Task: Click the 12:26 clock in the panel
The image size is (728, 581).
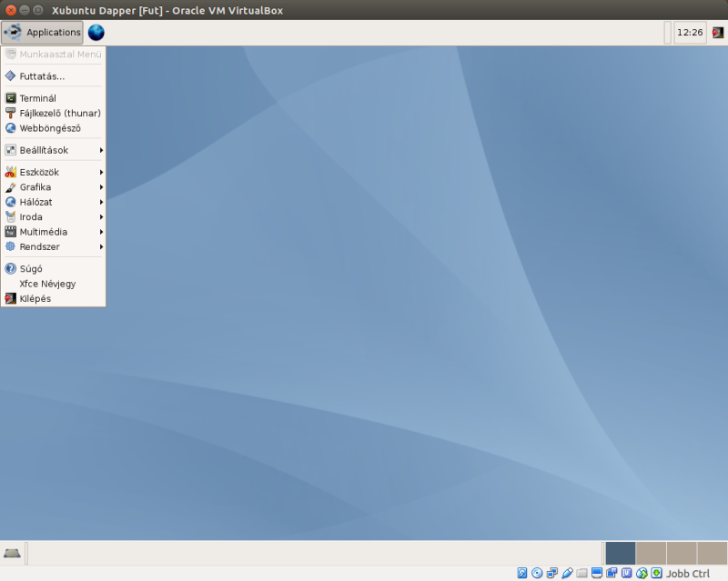Action: click(x=690, y=33)
